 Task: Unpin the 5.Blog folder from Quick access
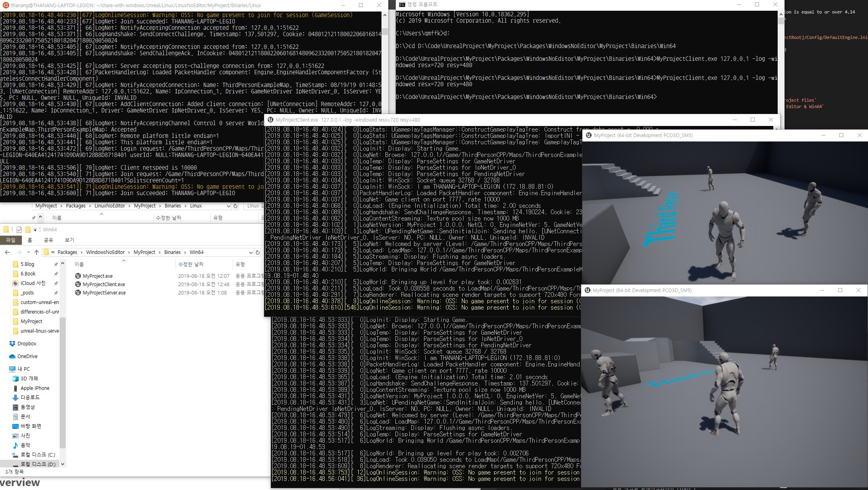pyautogui.click(x=55, y=264)
